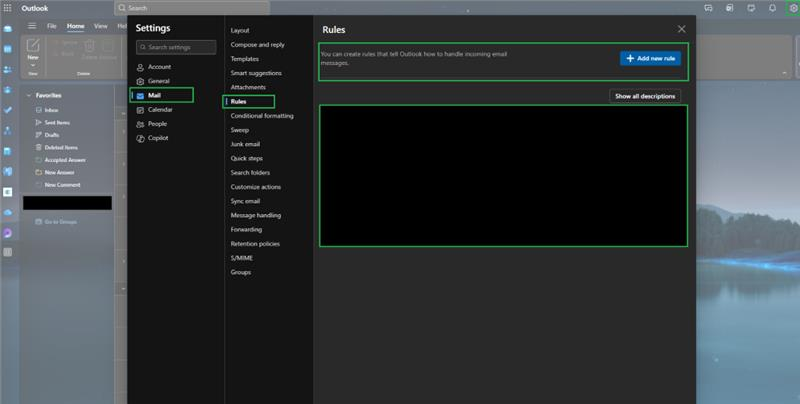The width and height of the screenshot is (800, 404).
Task: Open Smart suggestions settings
Action: coord(256,73)
